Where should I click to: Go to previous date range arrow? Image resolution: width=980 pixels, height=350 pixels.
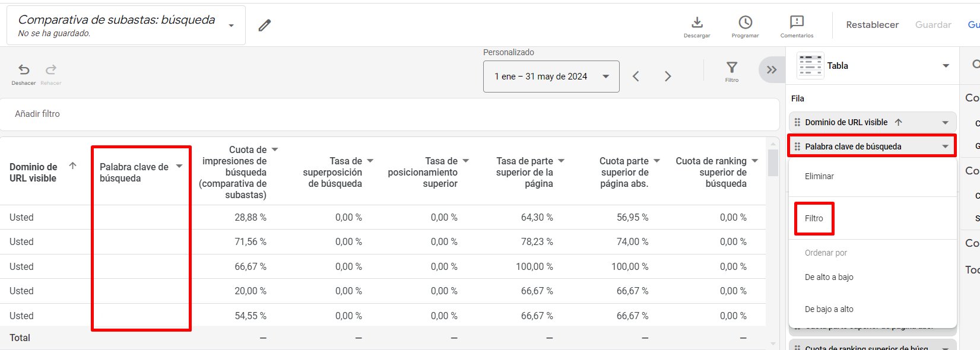pyautogui.click(x=636, y=77)
